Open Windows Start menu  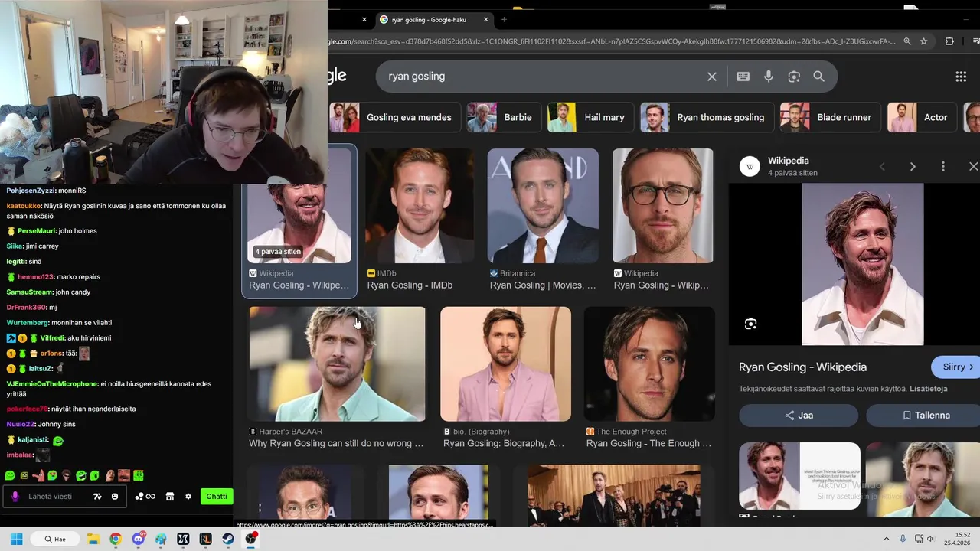(16, 539)
